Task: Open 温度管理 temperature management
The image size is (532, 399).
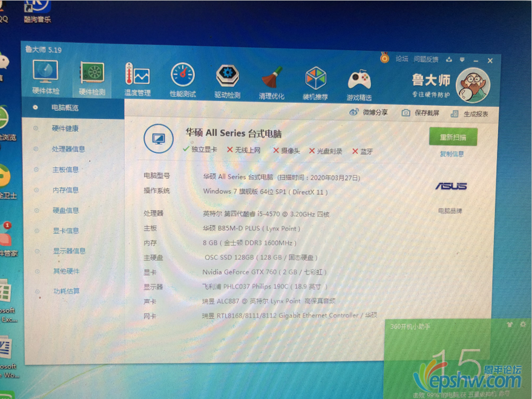Action: click(x=137, y=80)
